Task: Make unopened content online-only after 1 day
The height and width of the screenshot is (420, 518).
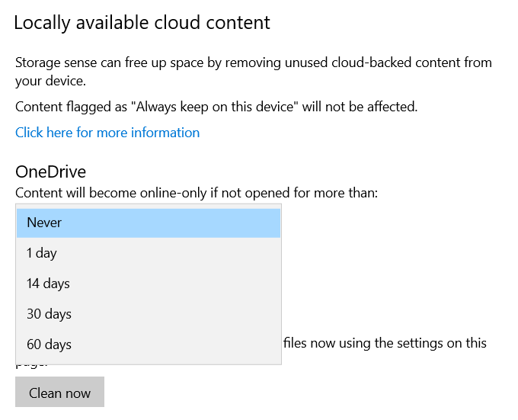Action: click(x=149, y=253)
